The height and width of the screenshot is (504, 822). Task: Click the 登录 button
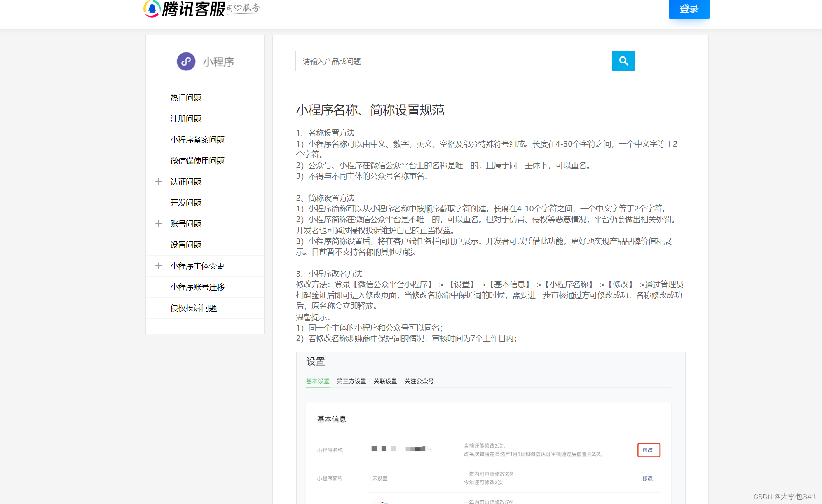pyautogui.click(x=689, y=9)
